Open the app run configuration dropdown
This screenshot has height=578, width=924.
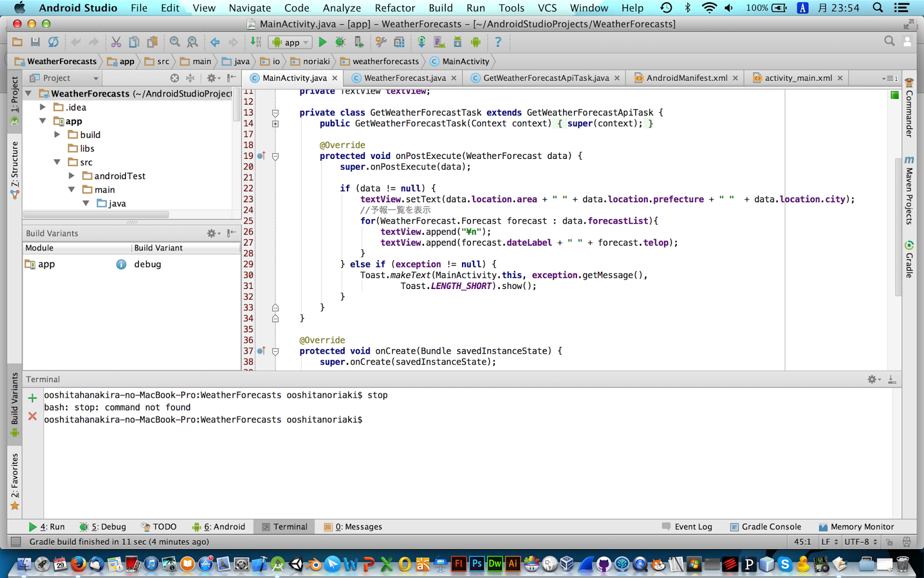click(x=290, y=42)
